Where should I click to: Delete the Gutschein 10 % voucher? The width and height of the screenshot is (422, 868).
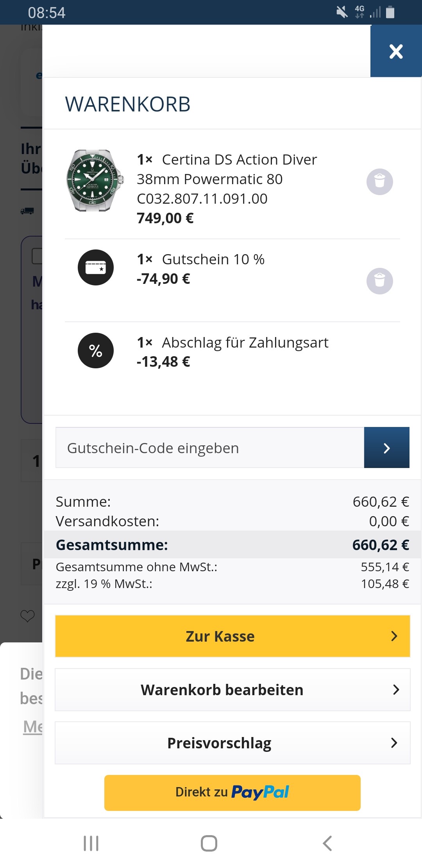coord(379,281)
